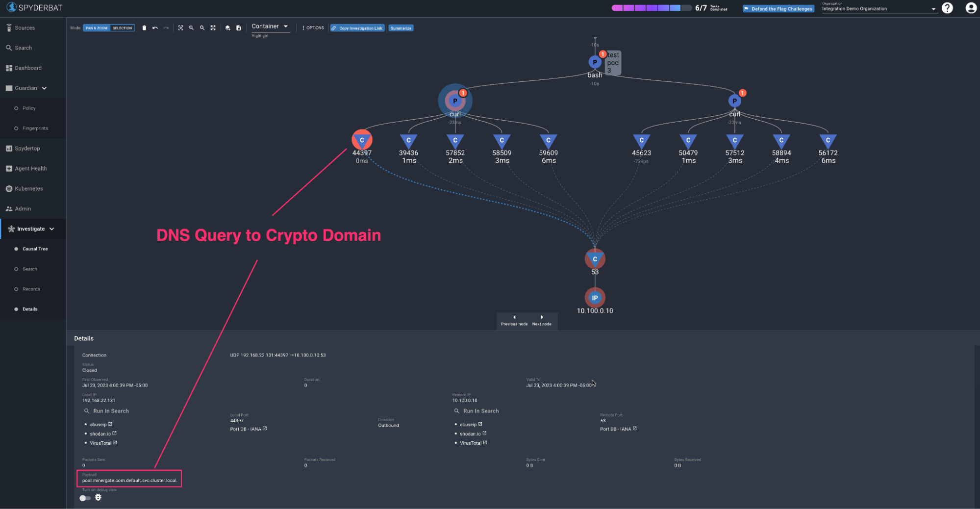Open the user account avatar icon
980x509 pixels.
pos(970,8)
